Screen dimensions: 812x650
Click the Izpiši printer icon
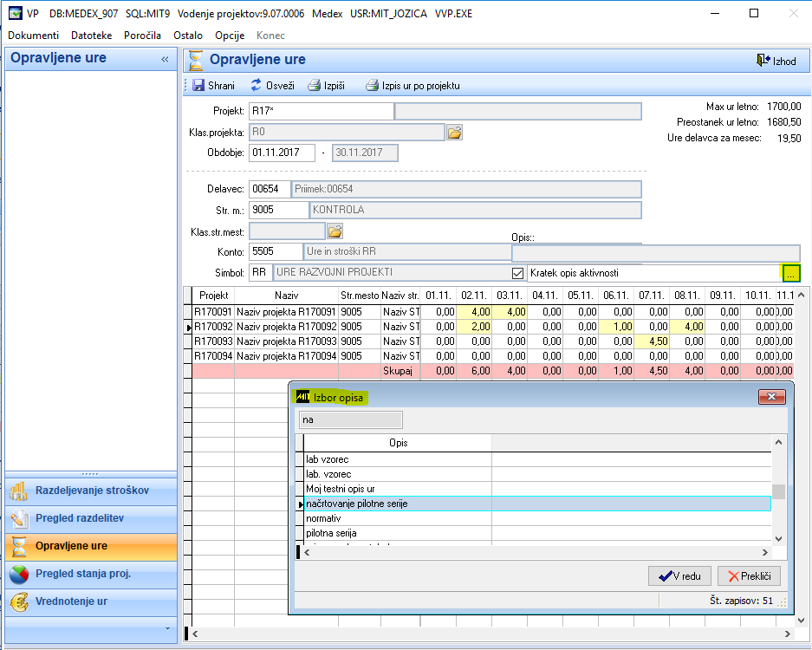(x=315, y=86)
